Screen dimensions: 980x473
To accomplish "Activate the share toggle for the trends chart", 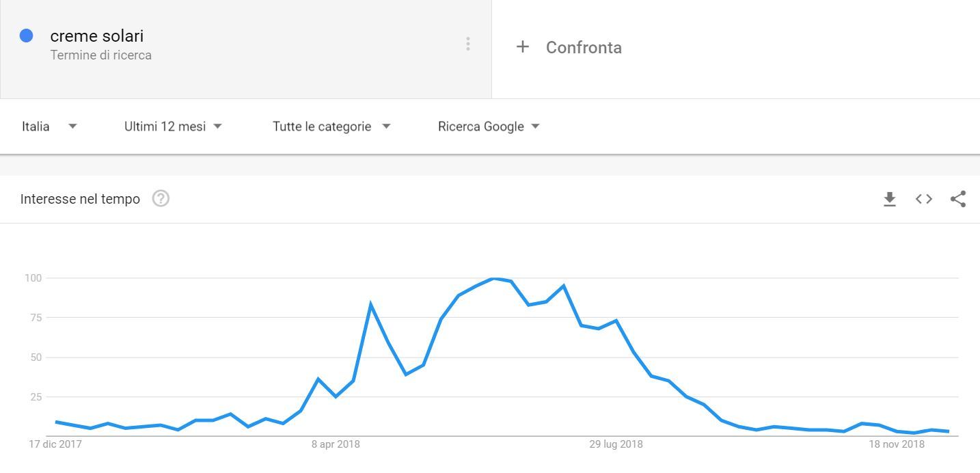I will (x=957, y=199).
